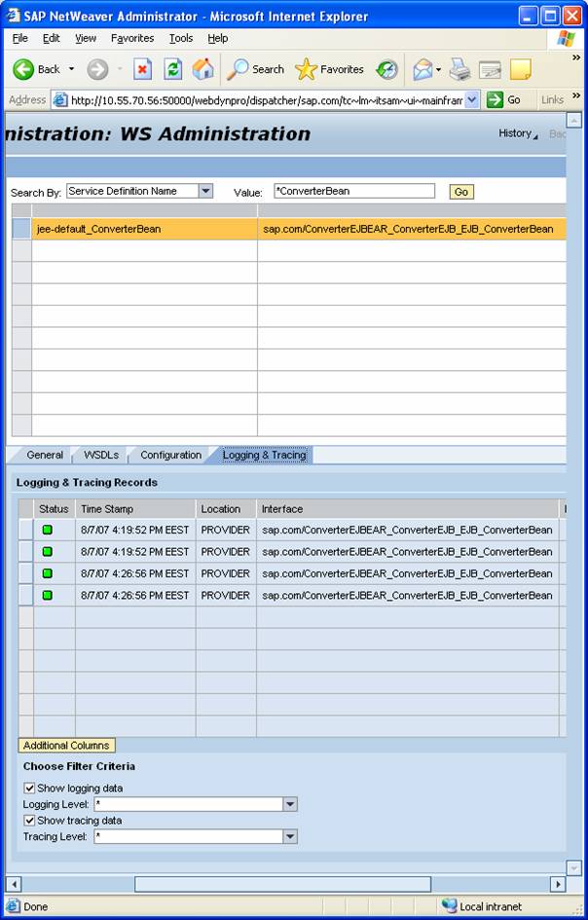Refresh the page with the Refresh icon
Viewport: 588px width, 920px height.
(x=172, y=69)
